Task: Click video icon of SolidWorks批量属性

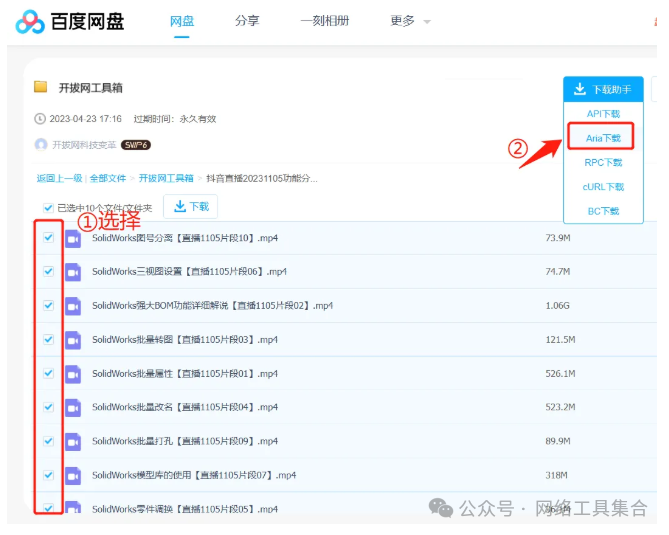Action: [x=73, y=374]
